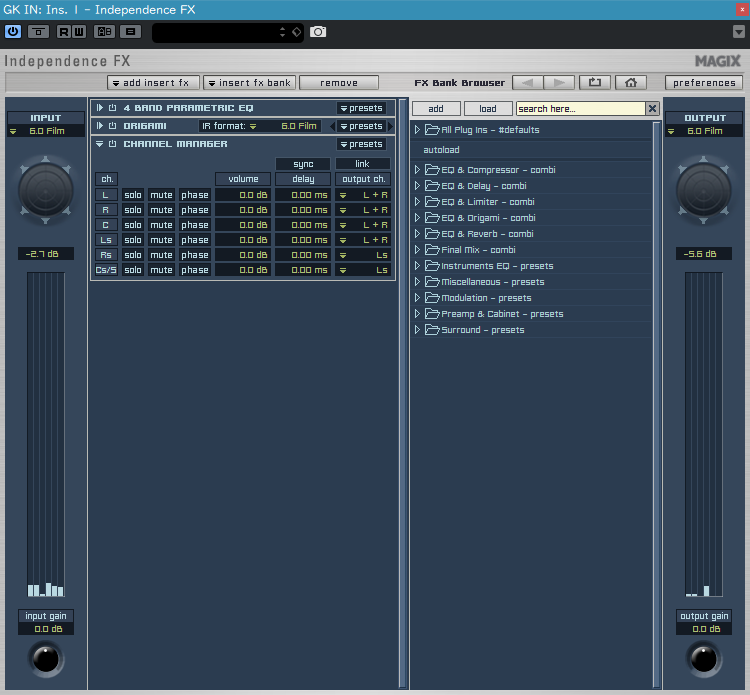Screen dimensions: 750x695
Task: Click the W write automation icon
Action: pyautogui.click(x=79, y=32)
